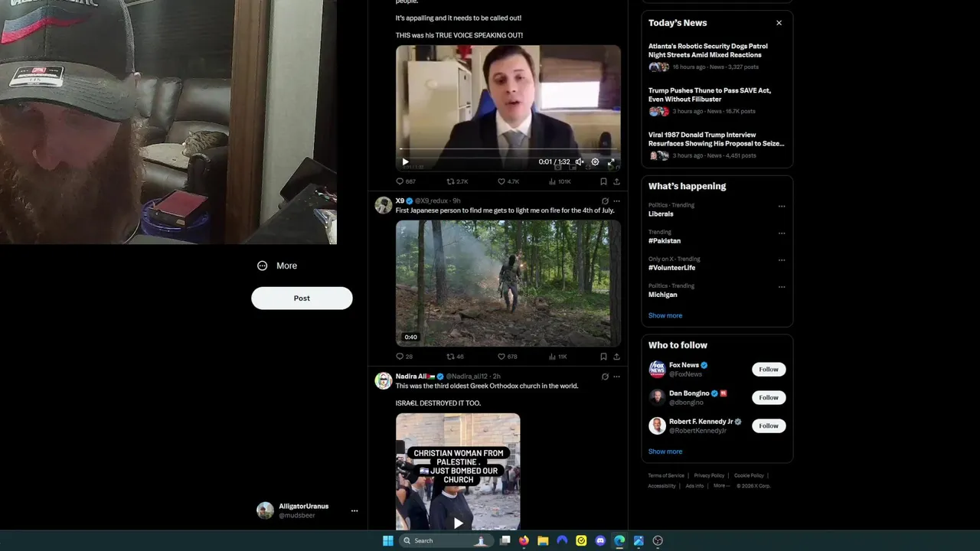Open Task View on the taskbar

[x=505, y=541]
